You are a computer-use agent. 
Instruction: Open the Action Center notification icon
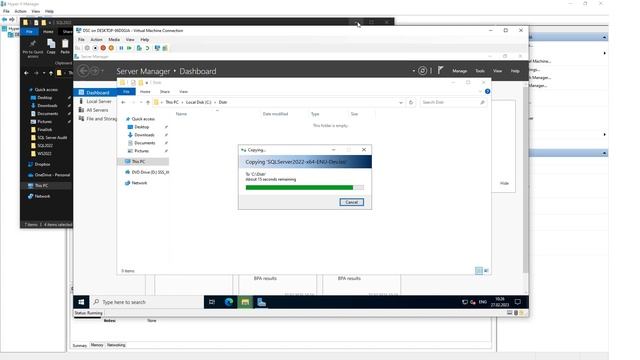click(x=518, y=302)
